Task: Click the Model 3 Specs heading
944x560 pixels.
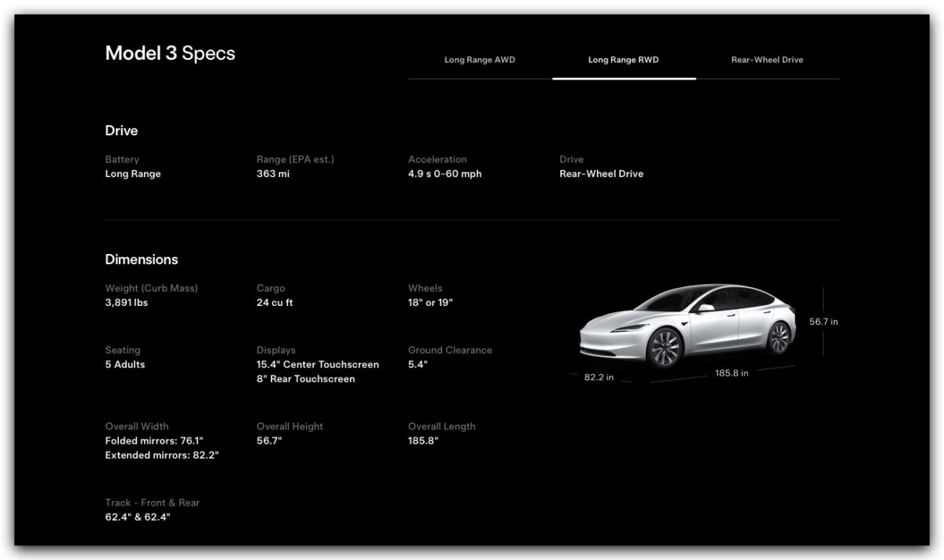Action: (170, 53)
